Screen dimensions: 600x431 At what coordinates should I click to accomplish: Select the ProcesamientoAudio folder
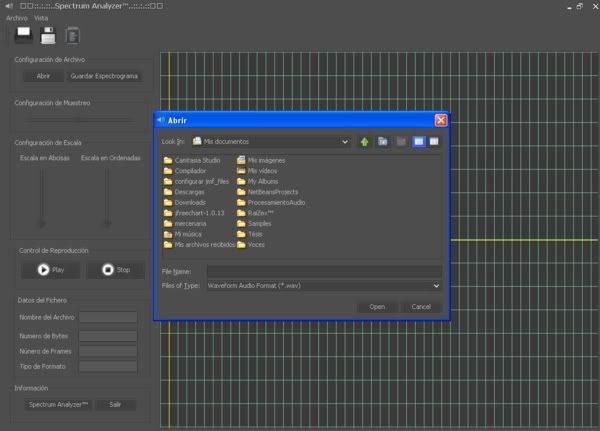click(x=271, y=202)
